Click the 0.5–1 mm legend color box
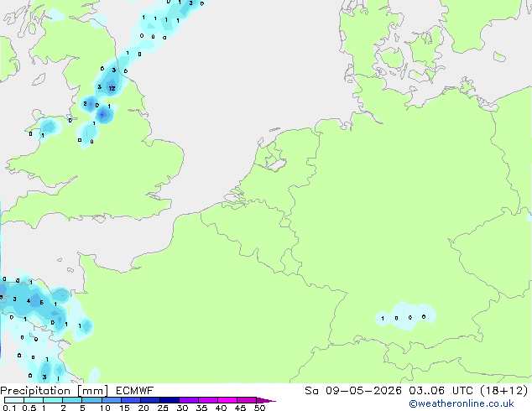 pos(34,400)
